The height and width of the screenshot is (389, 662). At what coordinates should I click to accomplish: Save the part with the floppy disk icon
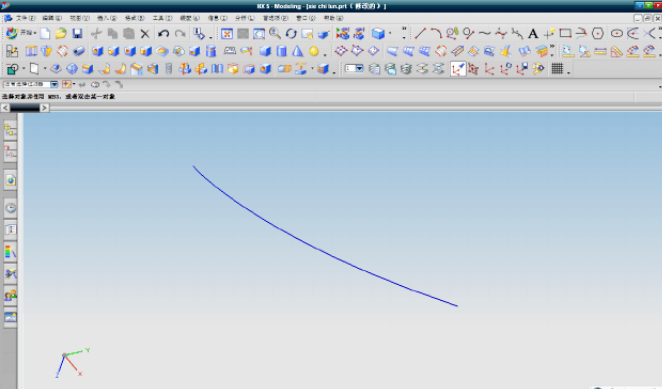(77, 33)
